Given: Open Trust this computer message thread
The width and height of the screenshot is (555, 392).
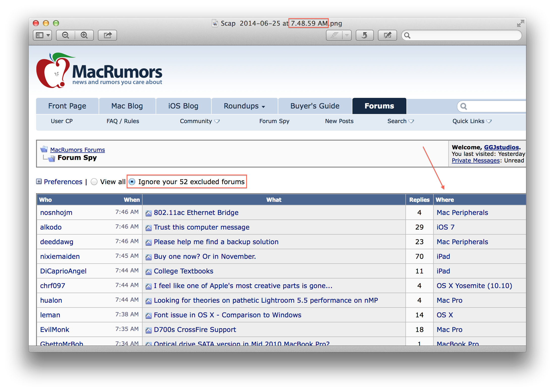Looking at the screenshot, I should [x=202, y=227].
